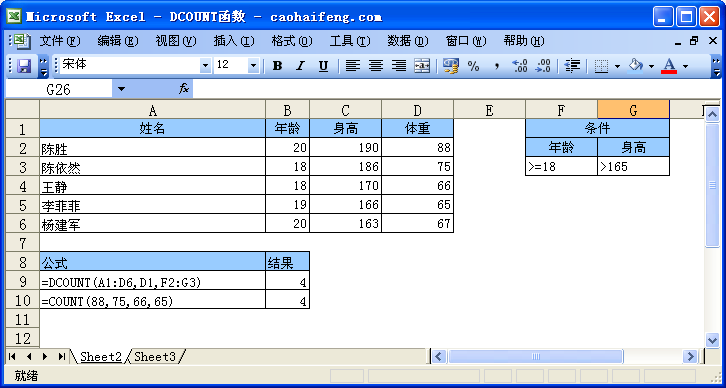Open Fill Color dropdown arrow

tap(651, 66)
